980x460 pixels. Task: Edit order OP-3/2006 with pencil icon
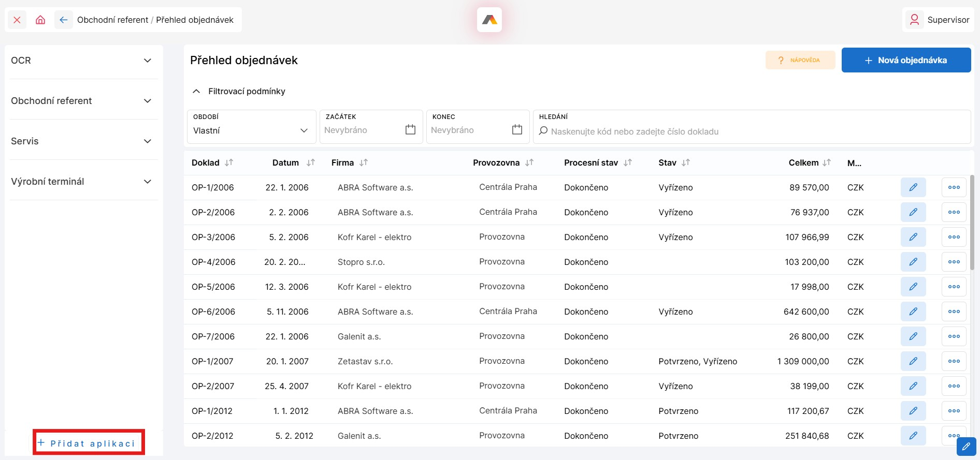tap(913, 237)
